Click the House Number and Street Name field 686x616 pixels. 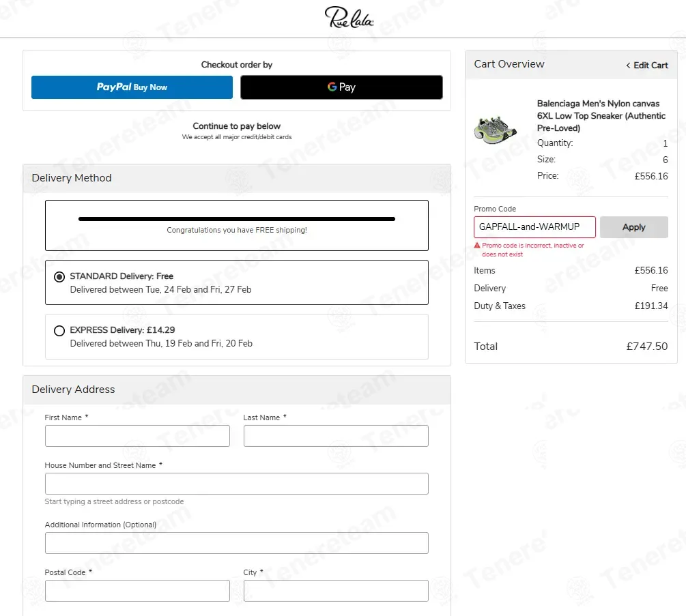point(237,484)
